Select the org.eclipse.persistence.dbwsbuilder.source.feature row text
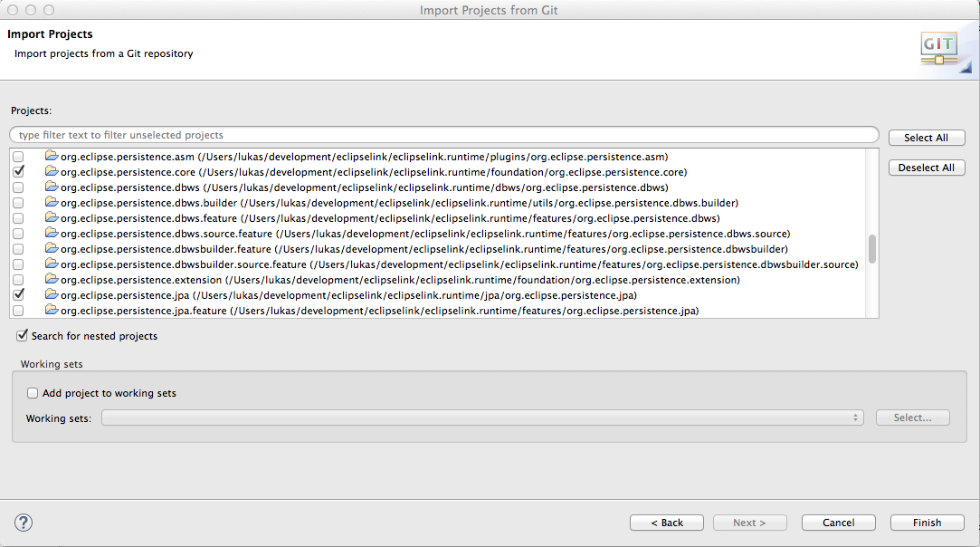The width and height of the screenshot is (980, 547). click(x=460, y=264)
